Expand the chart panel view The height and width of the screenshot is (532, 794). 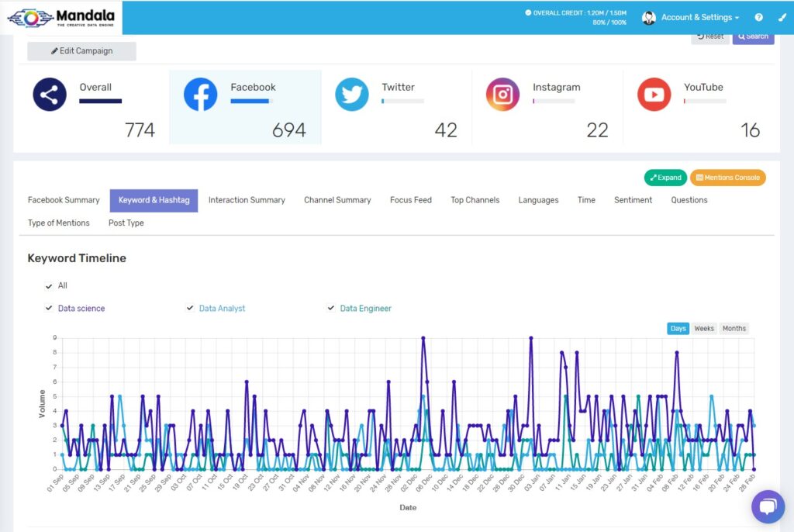coord(665,178)
